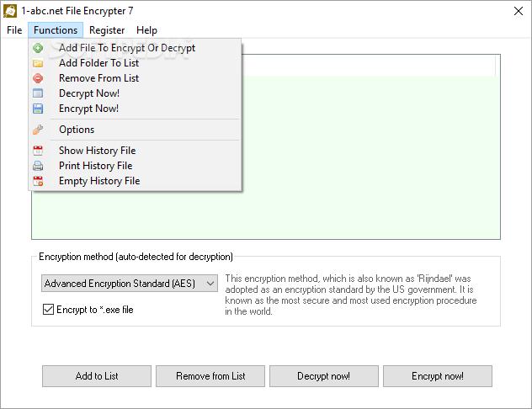Click the red minus Remove From List icon
The height and width of the screenshot is (409, 532).
pos(38,78)
